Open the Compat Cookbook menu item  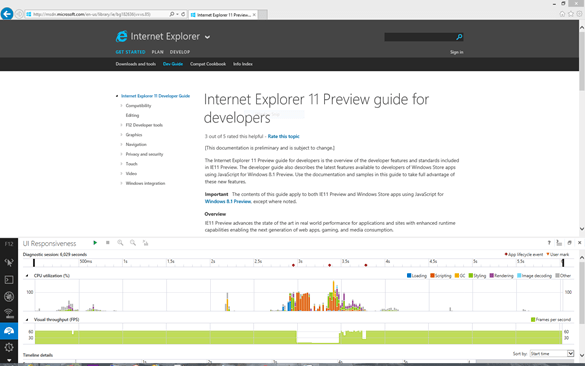(208, 64)
